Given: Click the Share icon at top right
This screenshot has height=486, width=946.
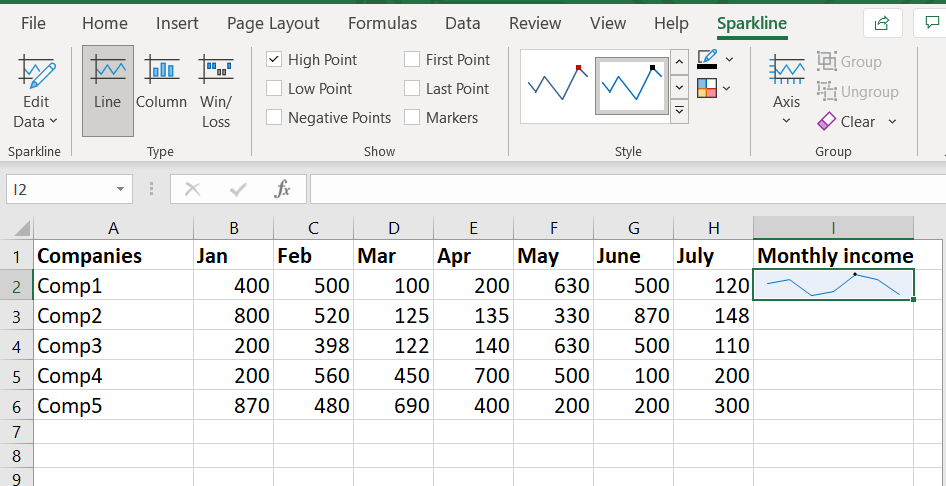Looking at the screenshot, I should tap(882, 24).
